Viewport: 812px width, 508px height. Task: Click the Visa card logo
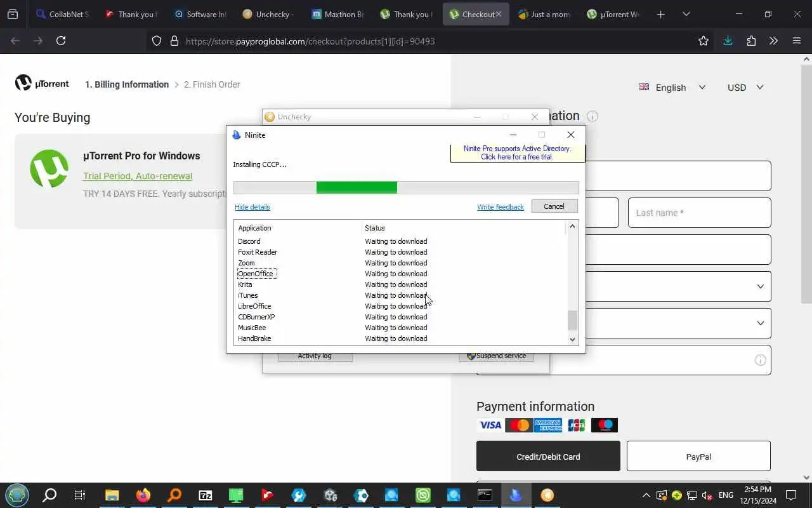pyautogui.click(x=490, y=425)
